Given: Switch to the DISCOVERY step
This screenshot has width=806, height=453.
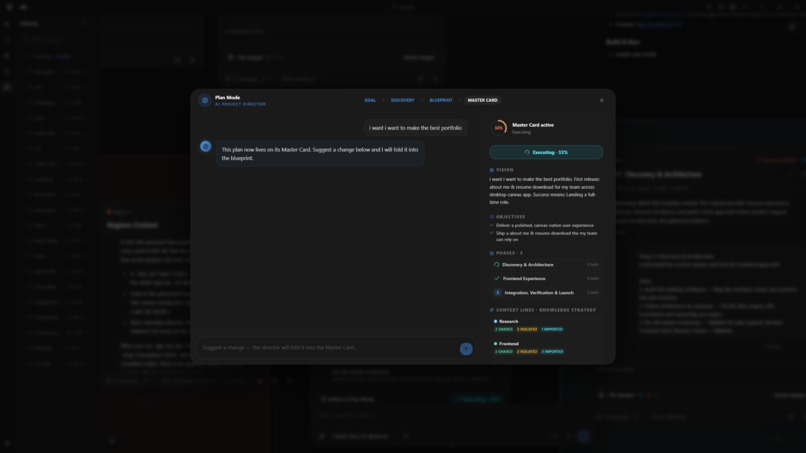Looking at the screenshot, I should (x=402, y=100).
